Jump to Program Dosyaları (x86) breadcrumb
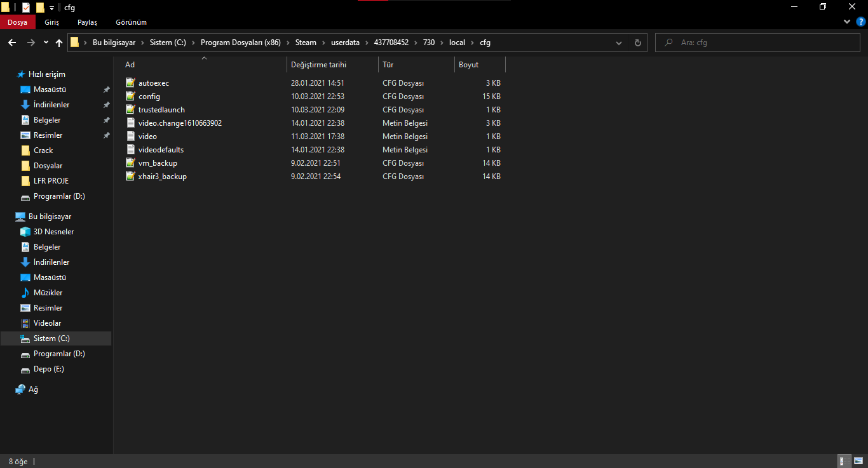Screen dimensions: 868x468 (241, 43)
